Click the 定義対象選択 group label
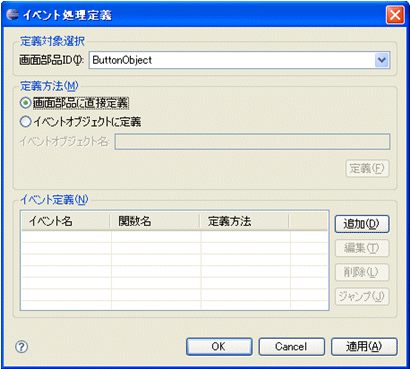This screenshot has width=410, height=369. pos(52,42)
